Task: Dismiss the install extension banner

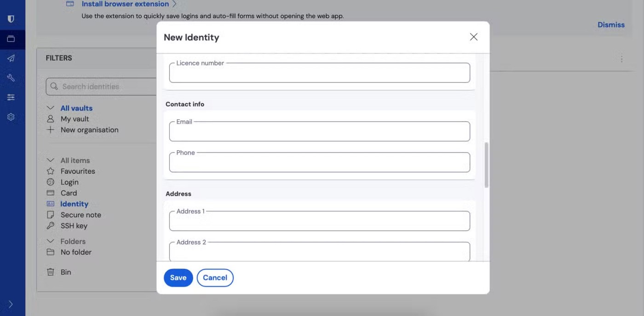Action: pos(611,25)
